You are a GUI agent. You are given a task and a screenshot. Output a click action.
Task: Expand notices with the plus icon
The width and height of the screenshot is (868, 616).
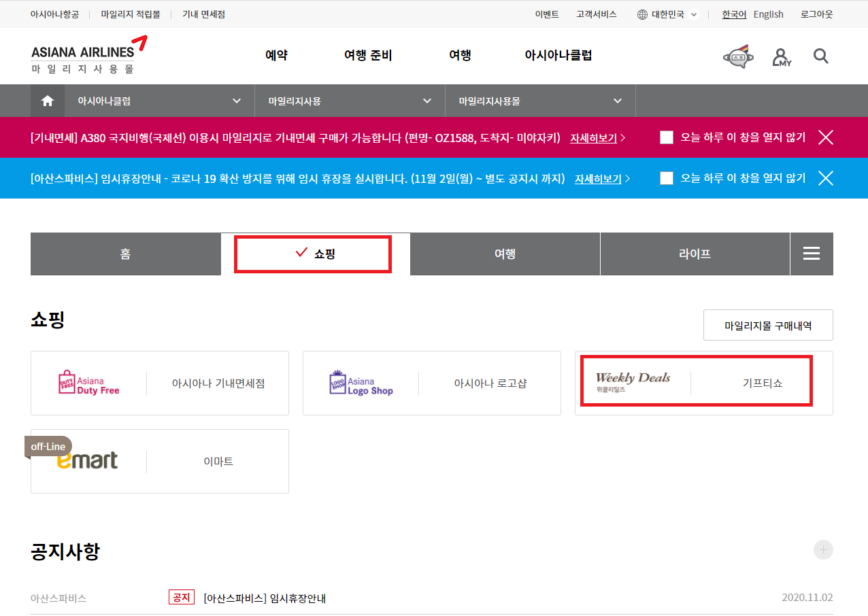point(823,550)
